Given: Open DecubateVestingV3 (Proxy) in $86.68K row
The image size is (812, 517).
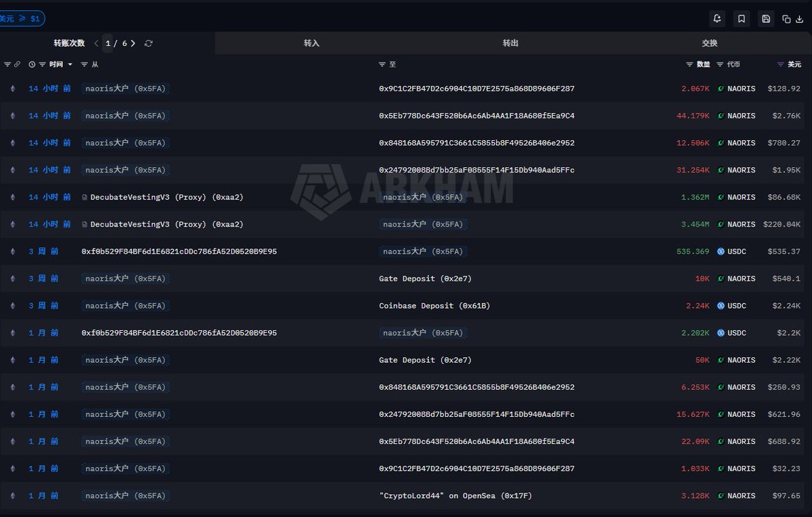Looking at the screenshot, I should pyautogui.click(x=166, y=197).
